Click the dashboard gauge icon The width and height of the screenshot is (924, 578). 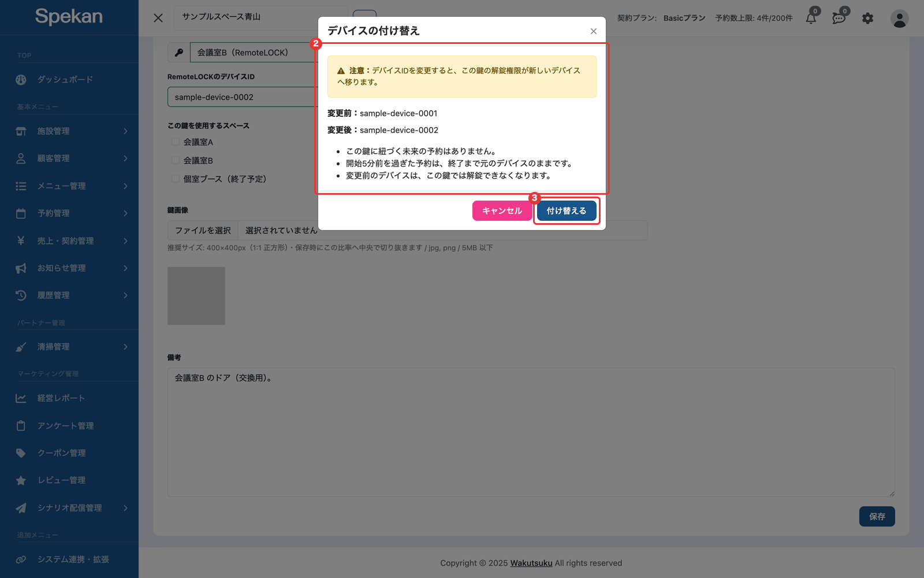point(21,80)
